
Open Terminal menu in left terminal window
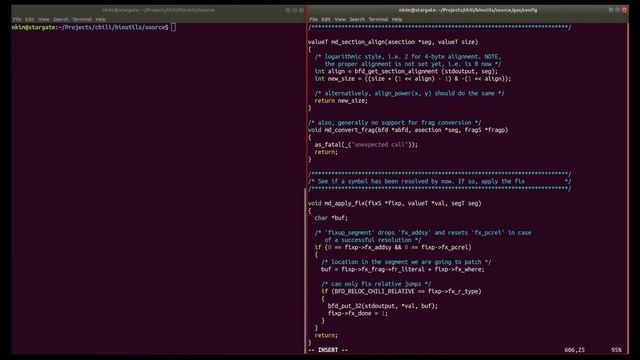(x=82, y=19)
